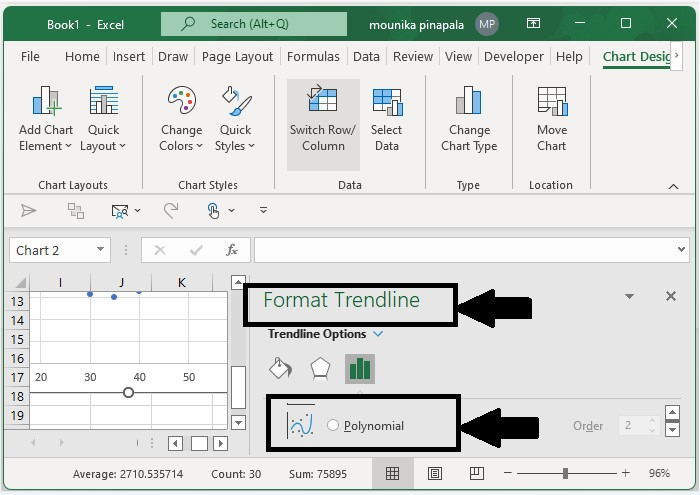Click the pane scroll down arrow
The image size is (700, 495).
click(x=672, y=429)
